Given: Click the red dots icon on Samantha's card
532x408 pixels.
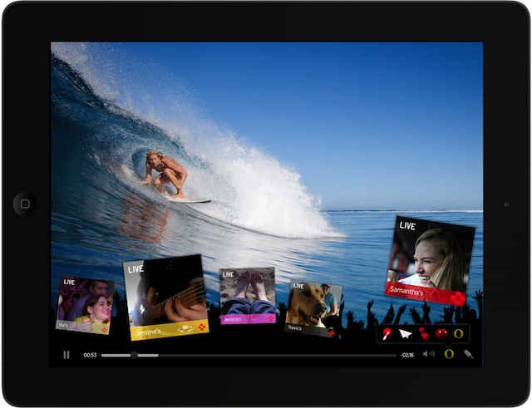Looking at the screenshot, I should [x=458, y=298].
